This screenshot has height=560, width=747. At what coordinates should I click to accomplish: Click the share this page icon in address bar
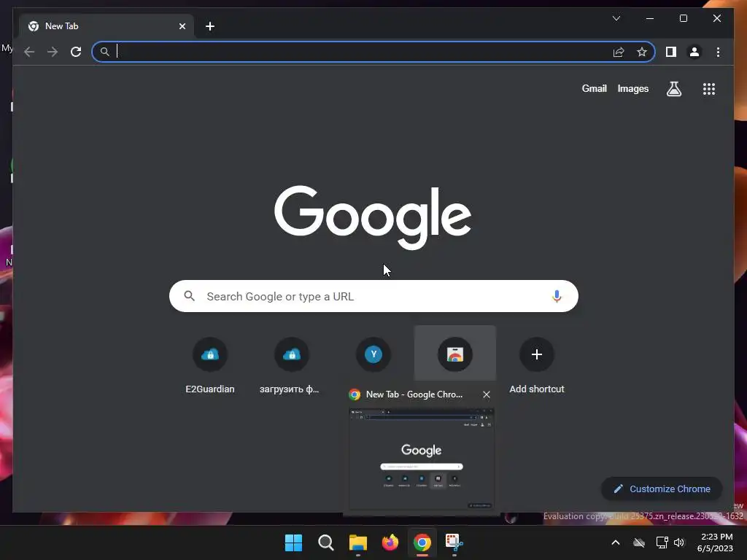point(619,52)
